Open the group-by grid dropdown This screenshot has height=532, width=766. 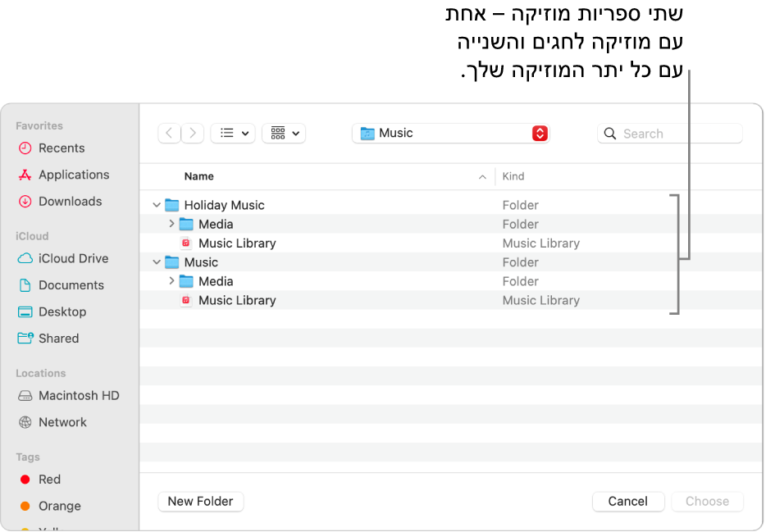[x=284, y=134]
